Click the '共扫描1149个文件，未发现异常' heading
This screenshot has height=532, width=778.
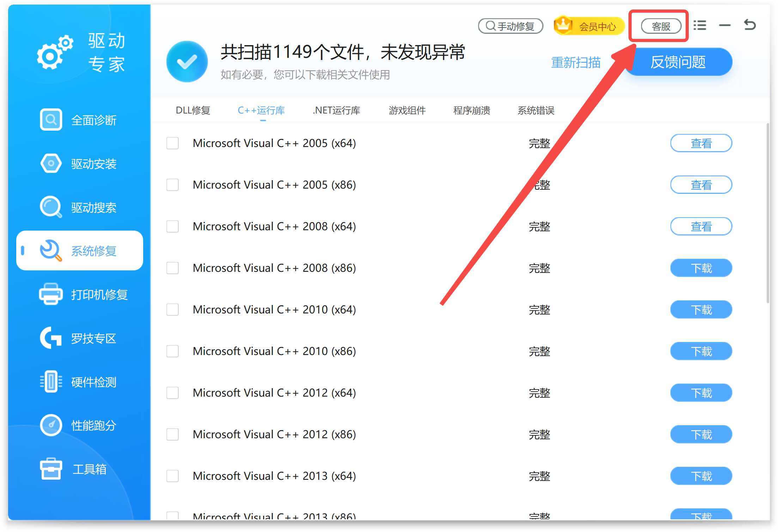[x=343, y=52]
